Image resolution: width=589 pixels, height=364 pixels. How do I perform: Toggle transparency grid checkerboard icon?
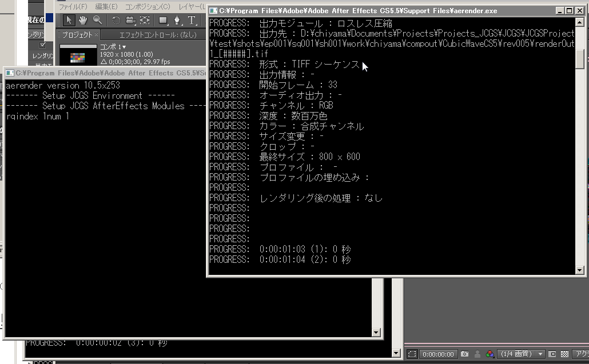tap(564, 354)
